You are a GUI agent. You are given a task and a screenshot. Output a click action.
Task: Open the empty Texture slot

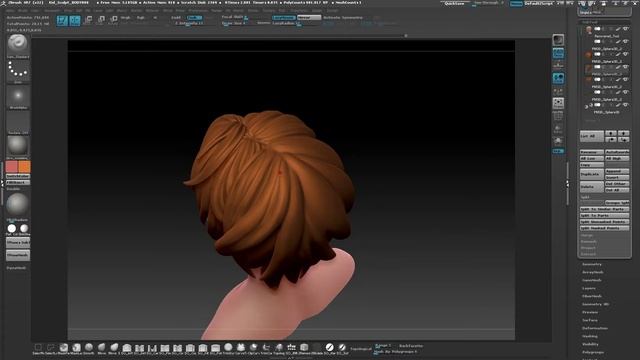tap(18, 121)
